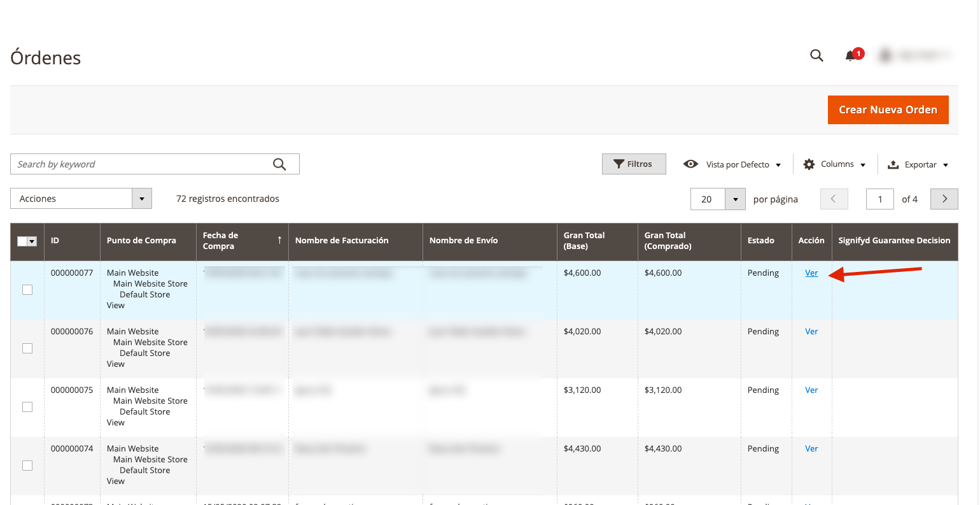
Task: Go to next page of orders
Action: pos(944,199)
